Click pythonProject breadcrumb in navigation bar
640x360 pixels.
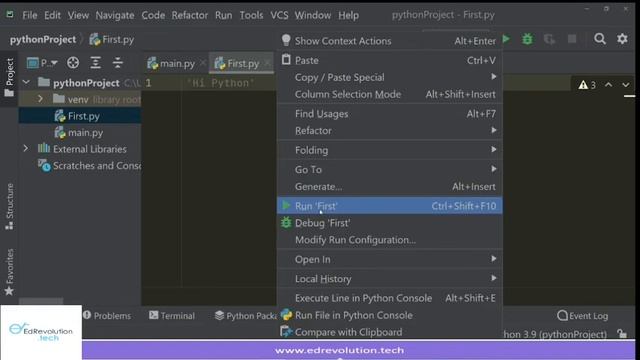pyautogui.click(x=43, y=40)
